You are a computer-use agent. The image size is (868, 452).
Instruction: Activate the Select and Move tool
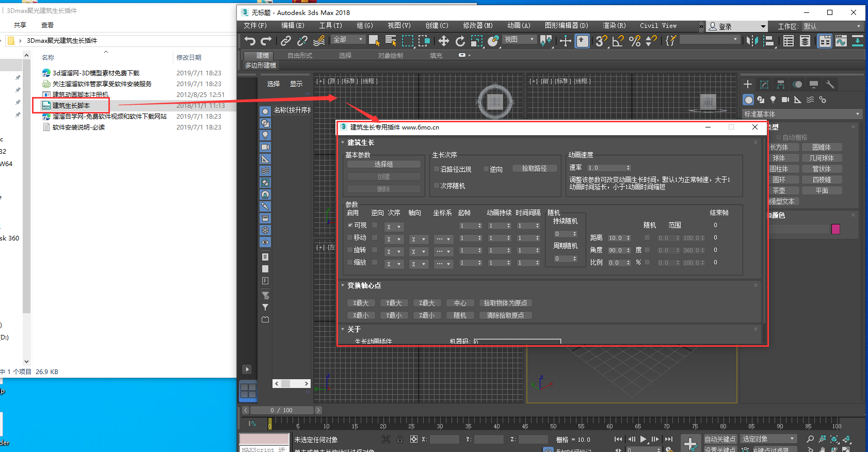pyautogui.click(x=443, y=41)
